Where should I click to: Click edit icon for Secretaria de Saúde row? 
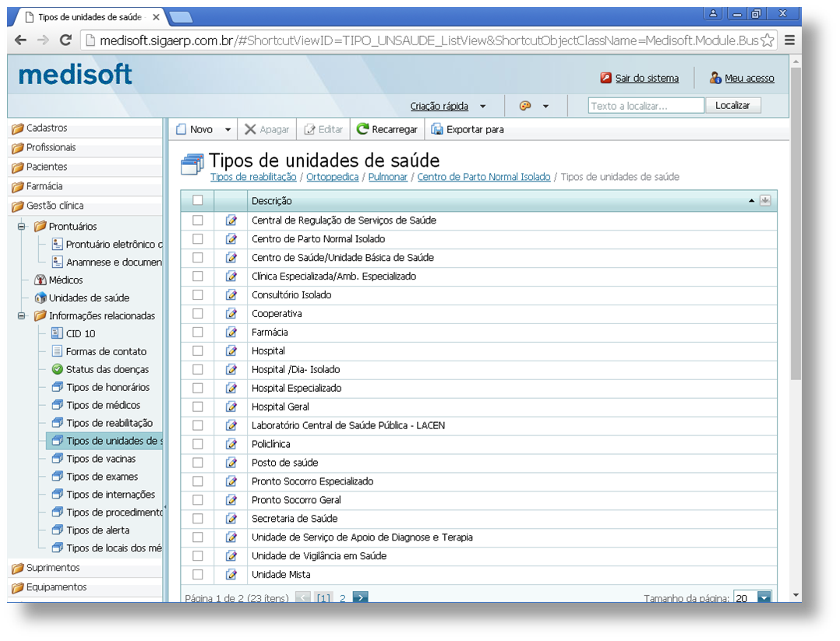pos(231,519)
